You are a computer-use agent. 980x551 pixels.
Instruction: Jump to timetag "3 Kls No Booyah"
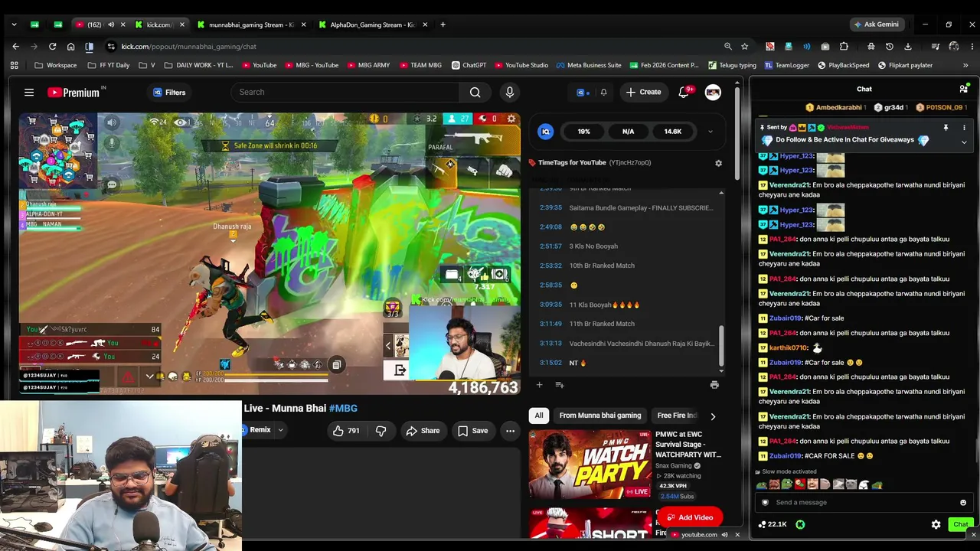[593, 246]
